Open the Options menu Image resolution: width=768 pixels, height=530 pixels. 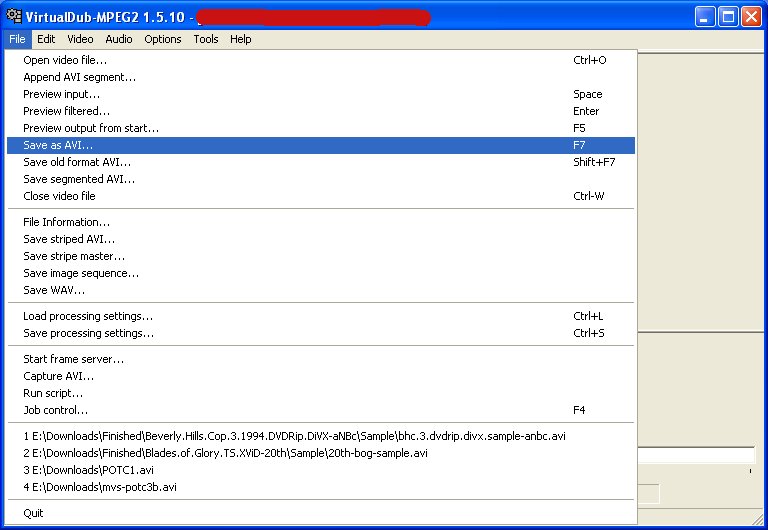163,39
